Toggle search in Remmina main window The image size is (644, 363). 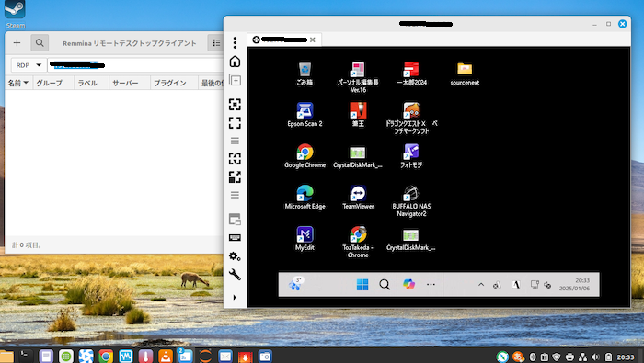tap(40, 42)
